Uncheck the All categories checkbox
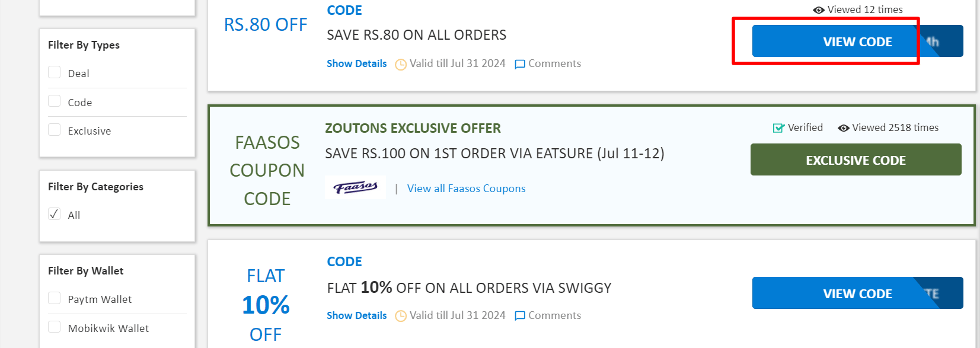 (55, 214)
